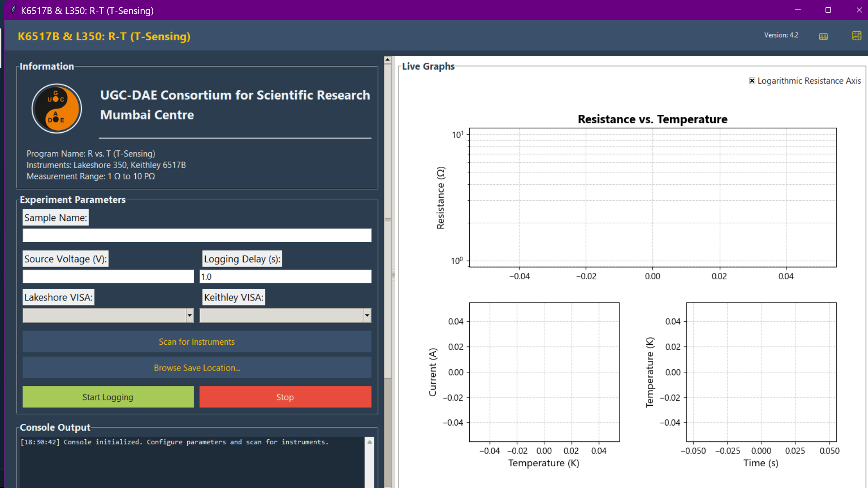Open the Keithley VISA dropdown arrow
The height and width of the screenshot is (488, 868).
[x=367, y=315]
